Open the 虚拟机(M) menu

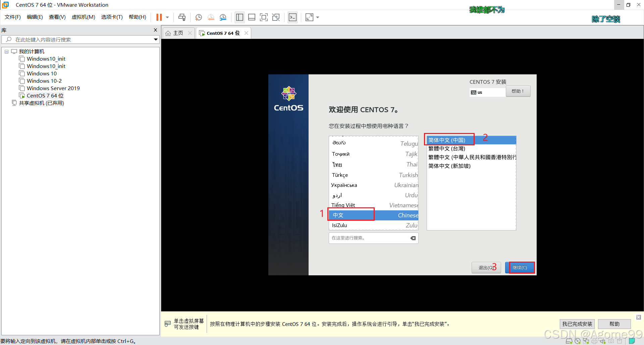(83, 17)
